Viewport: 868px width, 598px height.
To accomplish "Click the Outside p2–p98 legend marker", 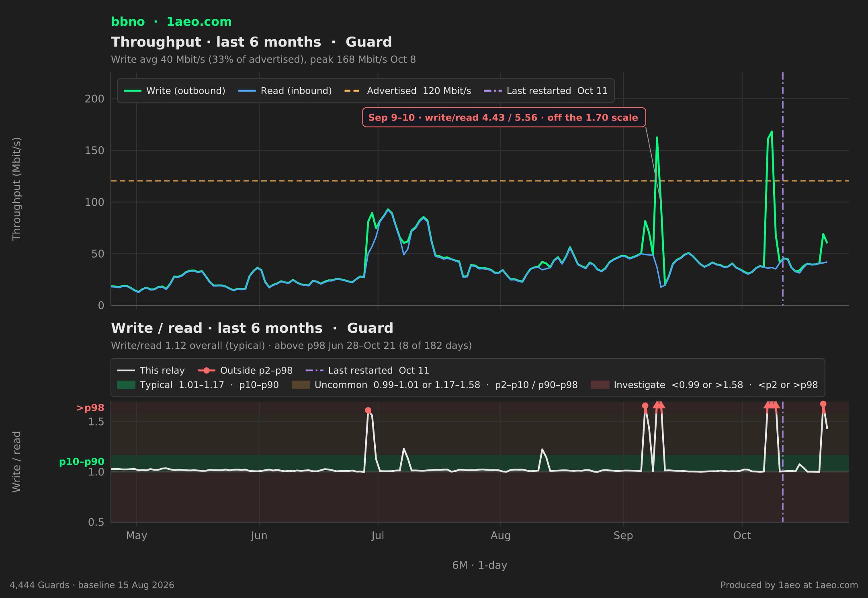I will click(207, 371).
